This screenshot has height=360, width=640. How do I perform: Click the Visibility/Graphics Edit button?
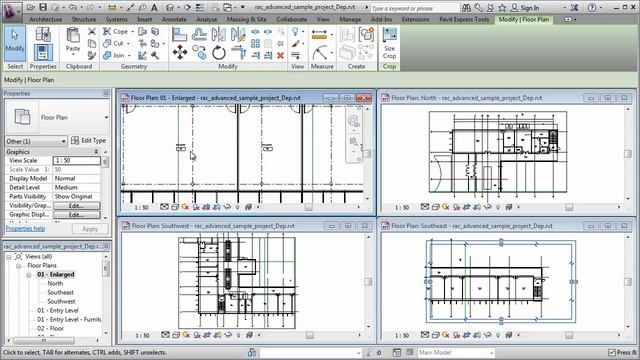pos(76,206)
